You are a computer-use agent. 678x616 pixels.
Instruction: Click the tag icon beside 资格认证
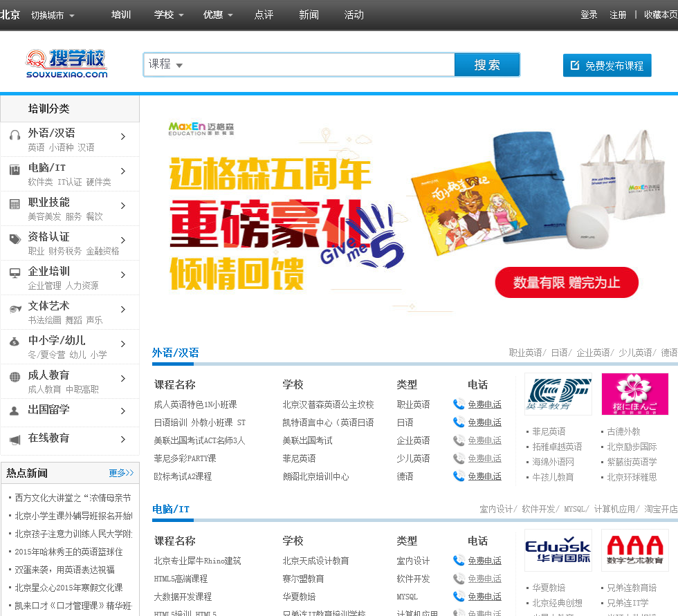(15, 239)
